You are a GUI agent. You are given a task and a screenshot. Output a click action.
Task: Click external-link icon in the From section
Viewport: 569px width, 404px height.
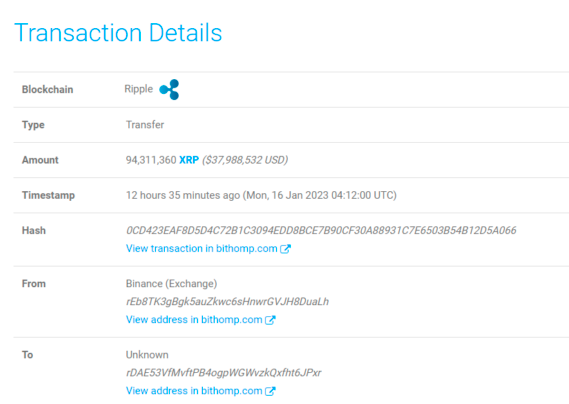coord(270,320)
